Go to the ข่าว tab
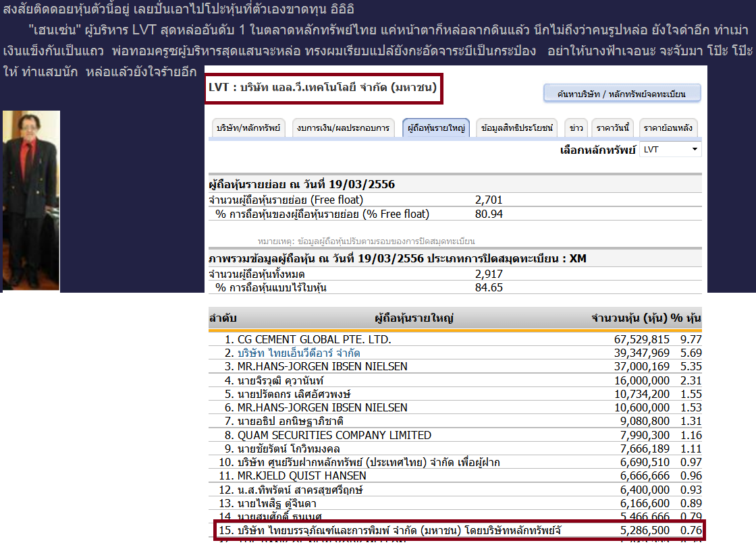756x549 pixels. pos(576,127)
